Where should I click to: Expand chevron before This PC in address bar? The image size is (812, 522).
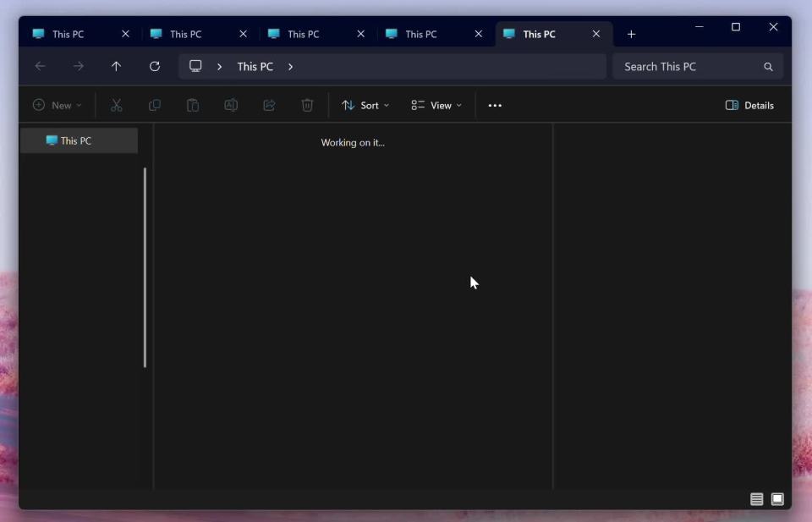coord(220,67)
